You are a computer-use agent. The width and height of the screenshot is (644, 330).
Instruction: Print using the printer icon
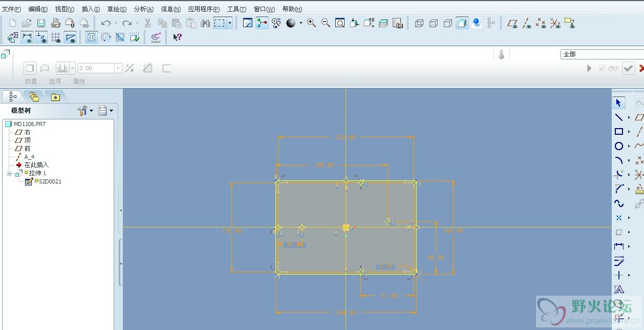click(56, 23)
